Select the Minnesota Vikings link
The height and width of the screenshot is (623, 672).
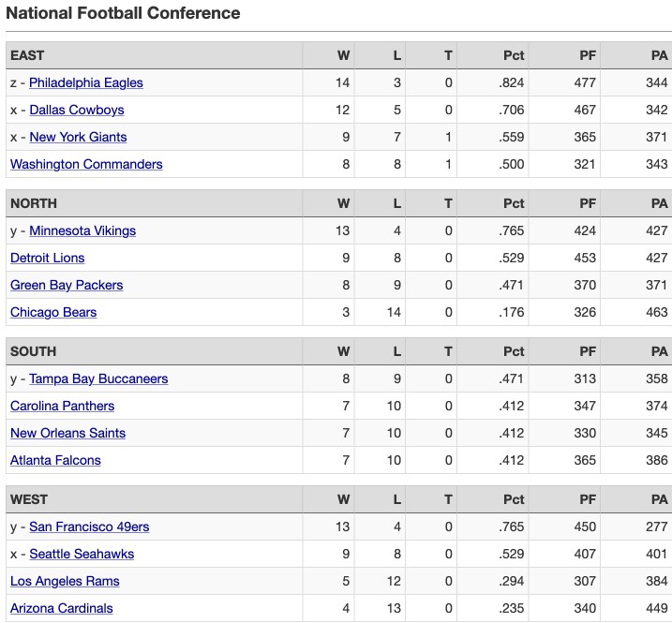click(82, 230)
